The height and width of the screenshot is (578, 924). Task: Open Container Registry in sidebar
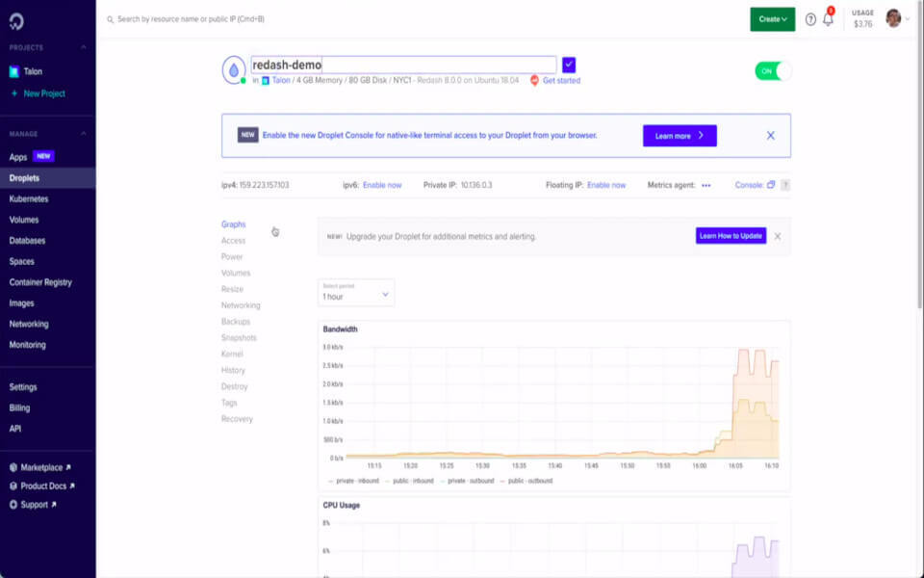(x=40, y=282)
